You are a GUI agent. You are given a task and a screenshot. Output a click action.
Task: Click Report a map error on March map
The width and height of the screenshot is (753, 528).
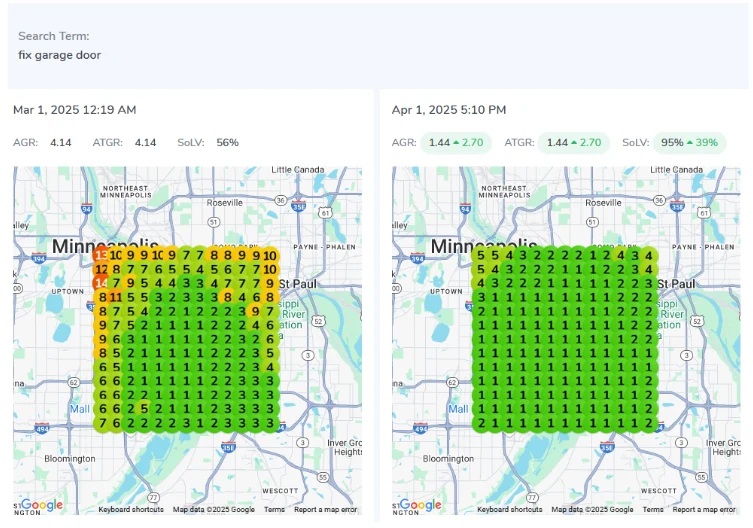pyautogui.click(x=325, y=510)
